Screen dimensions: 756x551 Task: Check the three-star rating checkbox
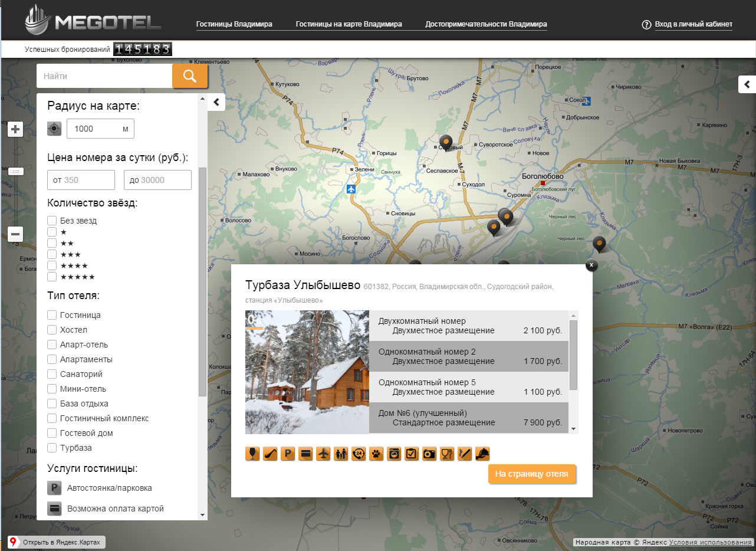tap(52, 254)
